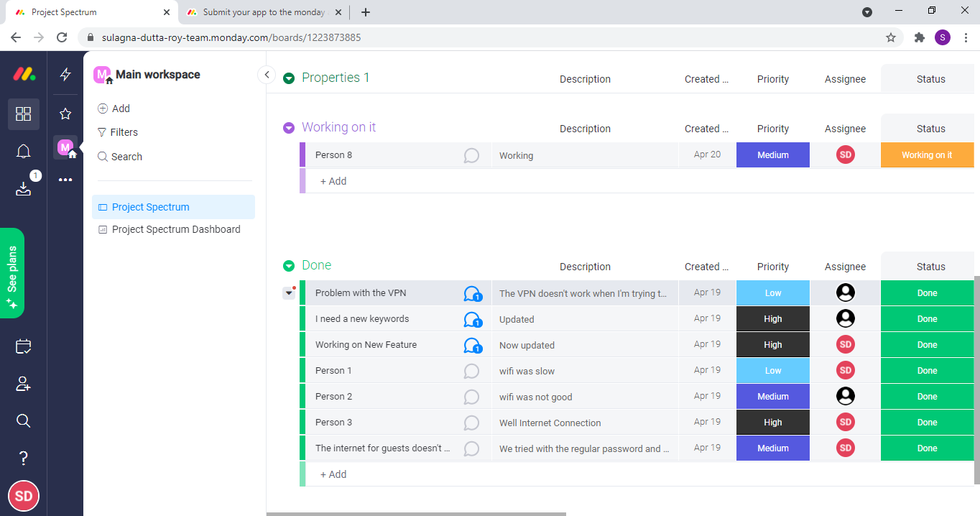Expand the Problem with the VPN item arrow
The height and width of the screenshot is (516, 980).
pos(290,292)
